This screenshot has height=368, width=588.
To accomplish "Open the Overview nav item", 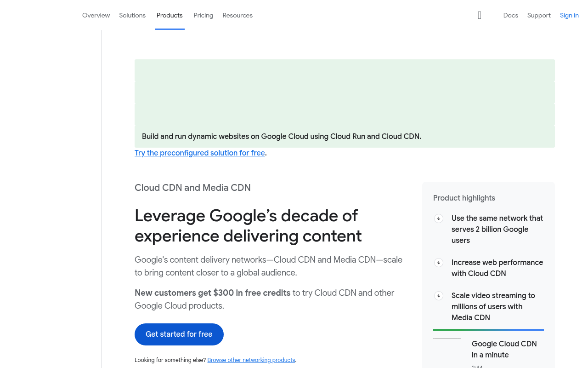I will pos(96,15).
